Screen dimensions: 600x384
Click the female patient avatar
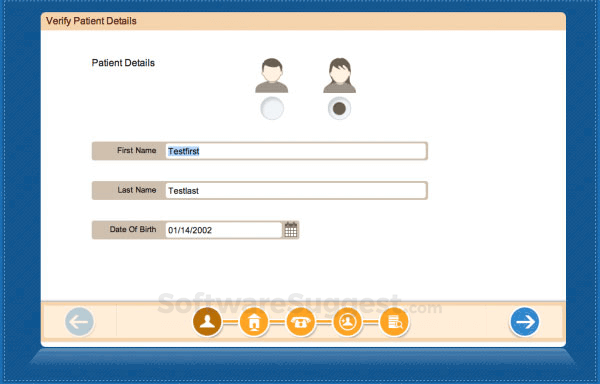coord(339,75)
